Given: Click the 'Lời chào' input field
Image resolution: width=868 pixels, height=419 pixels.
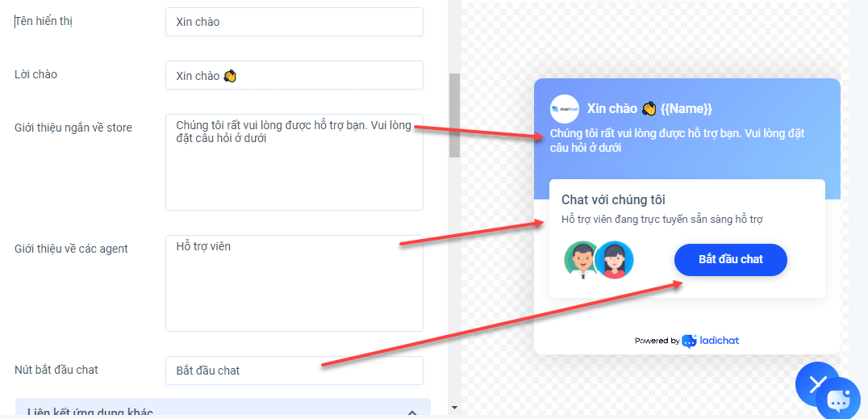Looking at the screenshot, I should click(294, 75).
